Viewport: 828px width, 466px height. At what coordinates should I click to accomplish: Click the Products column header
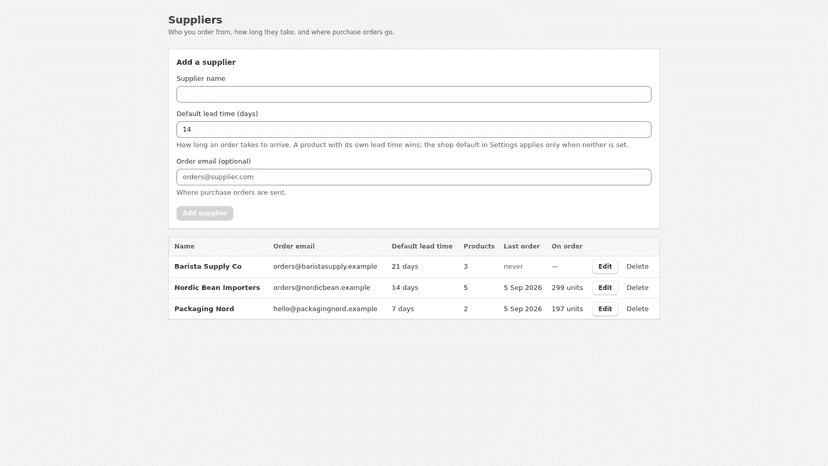[x=479, y=246]
